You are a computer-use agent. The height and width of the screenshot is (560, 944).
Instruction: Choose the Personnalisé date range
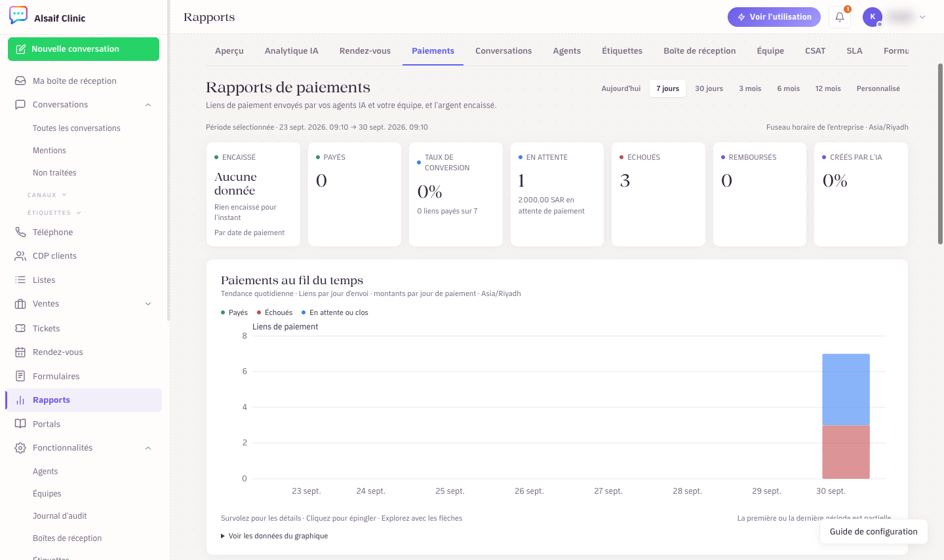(878, 88)
